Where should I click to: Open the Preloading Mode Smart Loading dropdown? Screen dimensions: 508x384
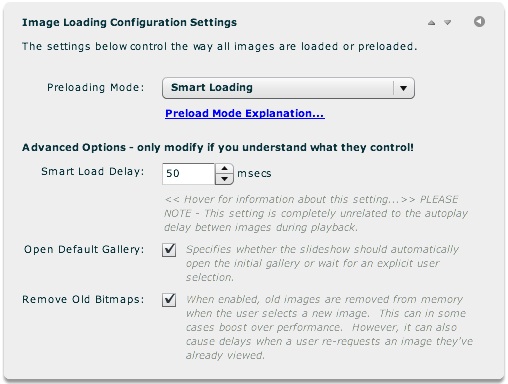pyautogui.click(x=288, y=88)
